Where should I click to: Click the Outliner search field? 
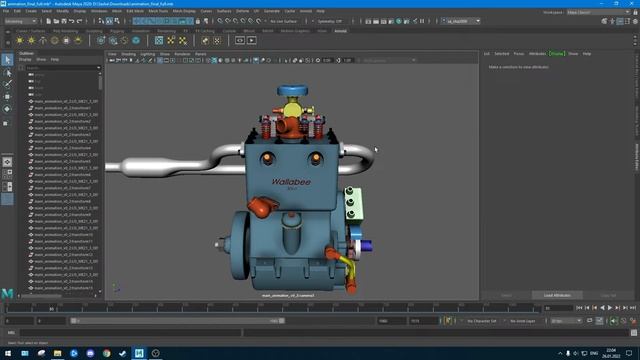tap(63, 68)
